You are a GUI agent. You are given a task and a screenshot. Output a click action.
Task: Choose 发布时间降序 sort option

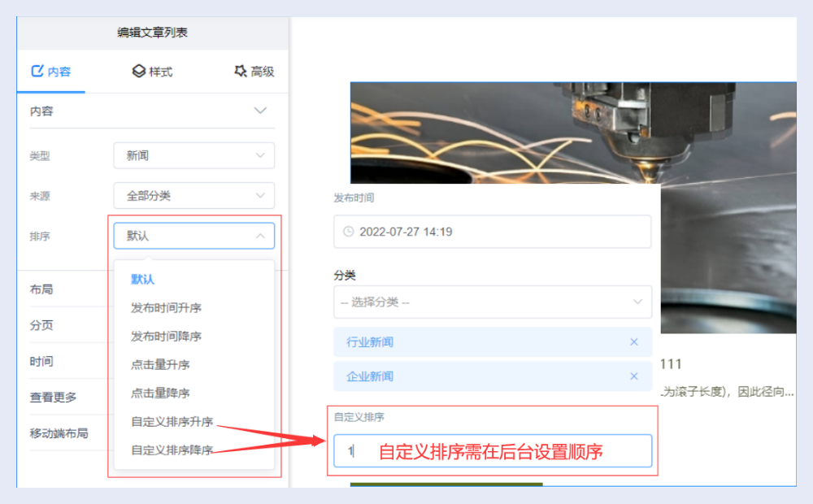[x=166, y=336]
